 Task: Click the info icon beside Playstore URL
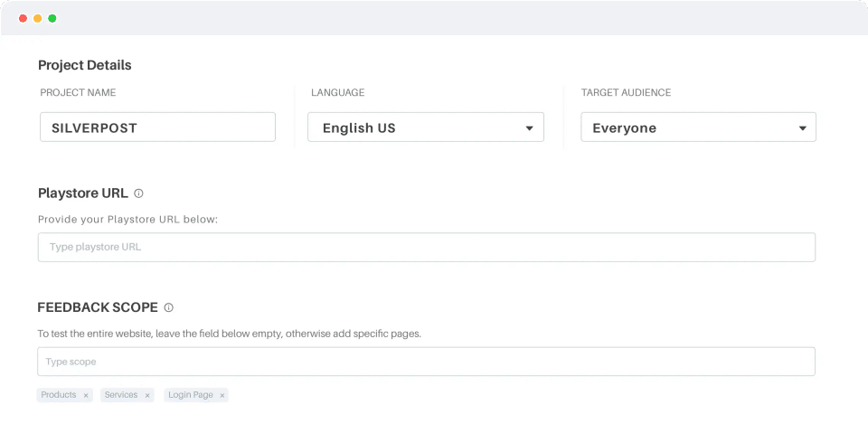click(x=138, y=193)
